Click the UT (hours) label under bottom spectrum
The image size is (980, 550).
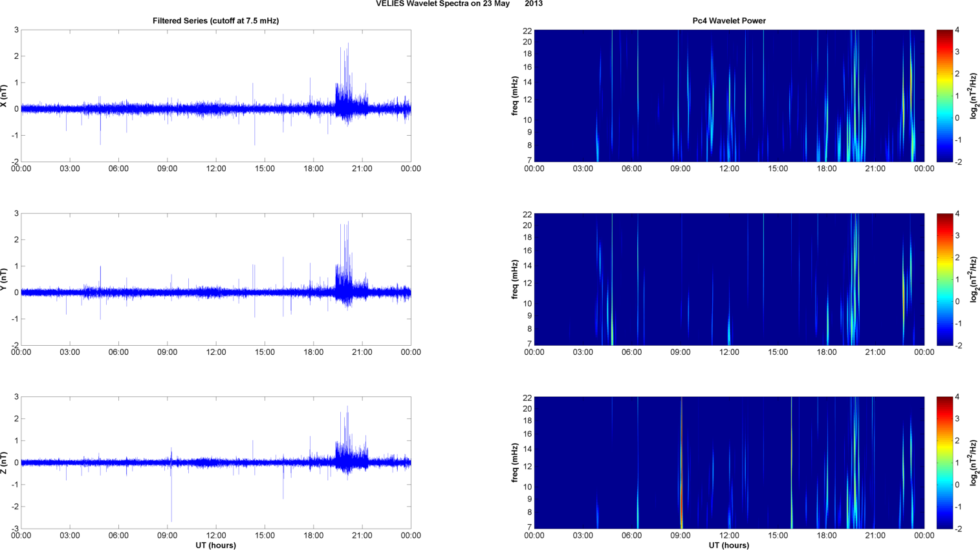(x=729, y=545)
